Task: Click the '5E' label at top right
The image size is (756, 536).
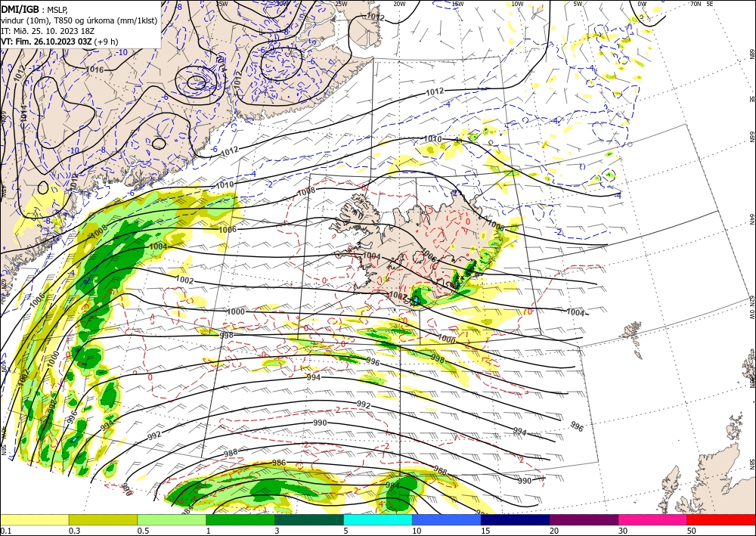Action: (710, 4)
